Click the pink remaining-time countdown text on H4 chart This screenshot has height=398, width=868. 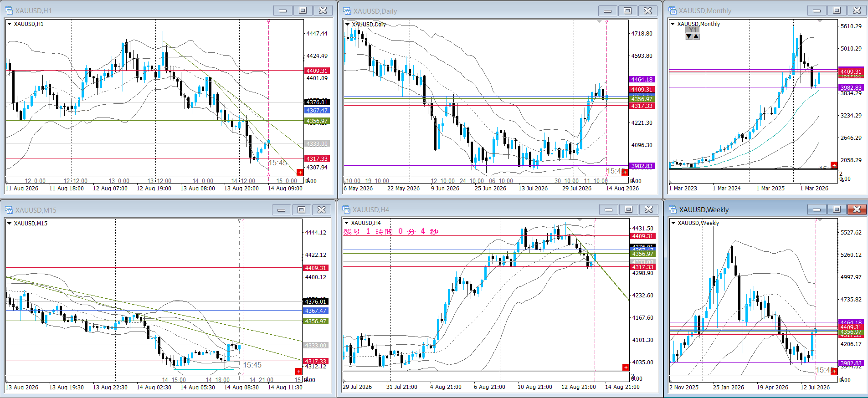(391, 231)
